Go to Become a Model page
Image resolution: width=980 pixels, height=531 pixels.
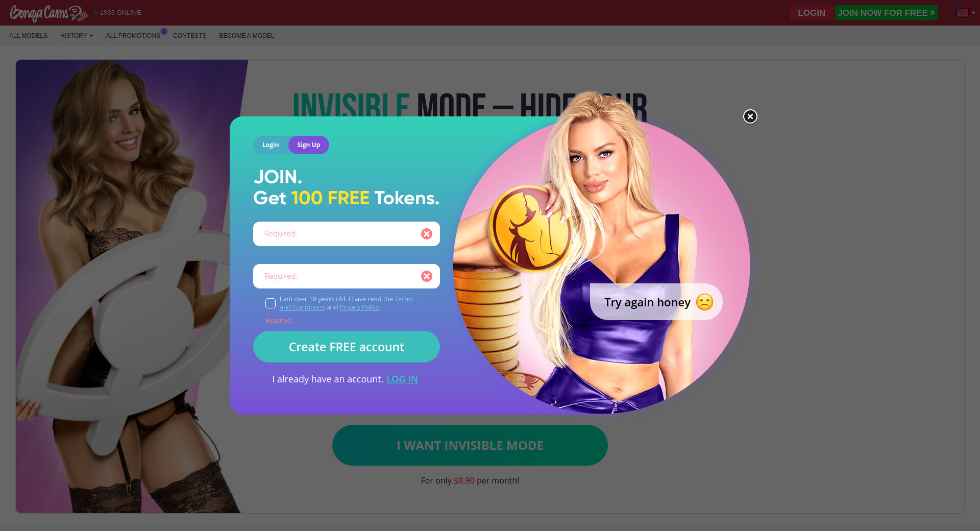(247, 36)
